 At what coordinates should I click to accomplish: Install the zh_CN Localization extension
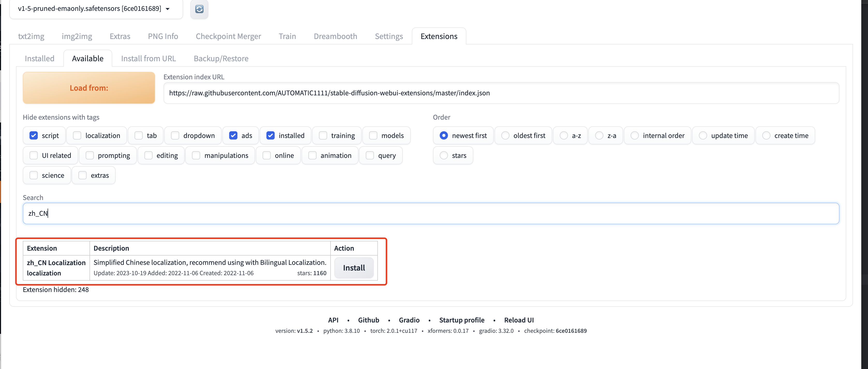(x=354, y=268)
